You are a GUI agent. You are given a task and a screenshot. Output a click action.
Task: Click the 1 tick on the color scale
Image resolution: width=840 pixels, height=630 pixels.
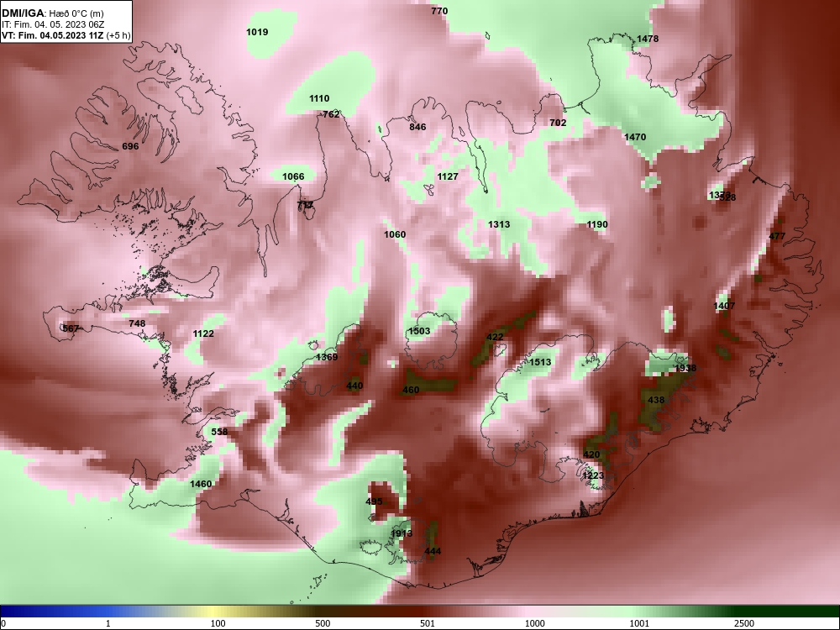pos(108,623)
